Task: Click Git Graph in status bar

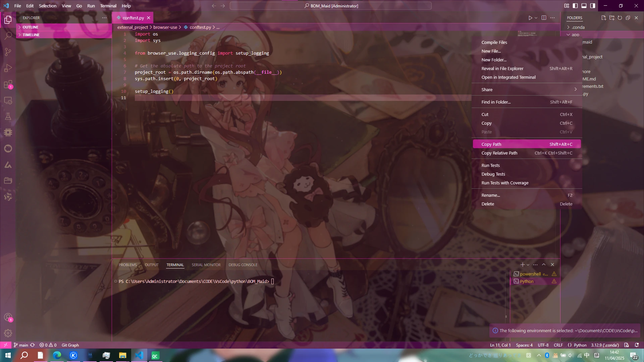Action: [x=70, y=345]
